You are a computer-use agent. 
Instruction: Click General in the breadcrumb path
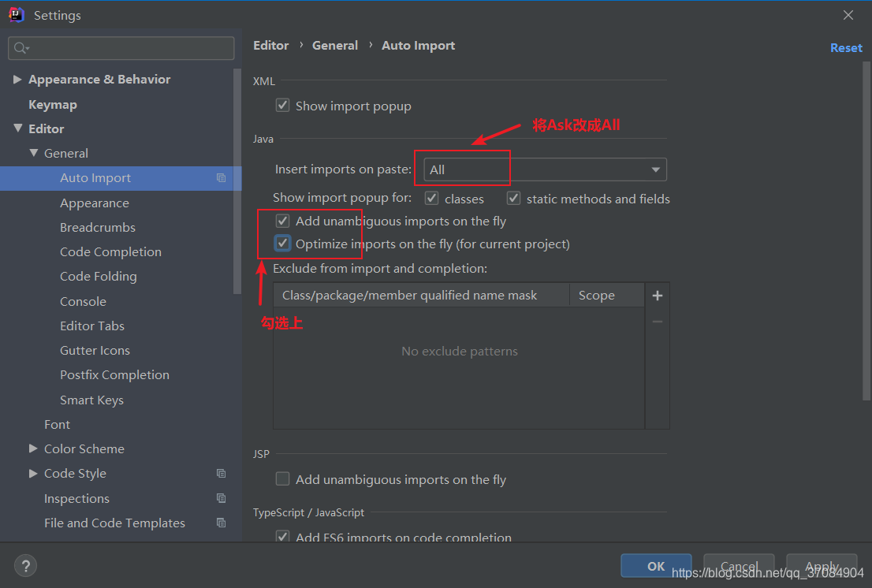pyautogui.click(x=335, y=46)
